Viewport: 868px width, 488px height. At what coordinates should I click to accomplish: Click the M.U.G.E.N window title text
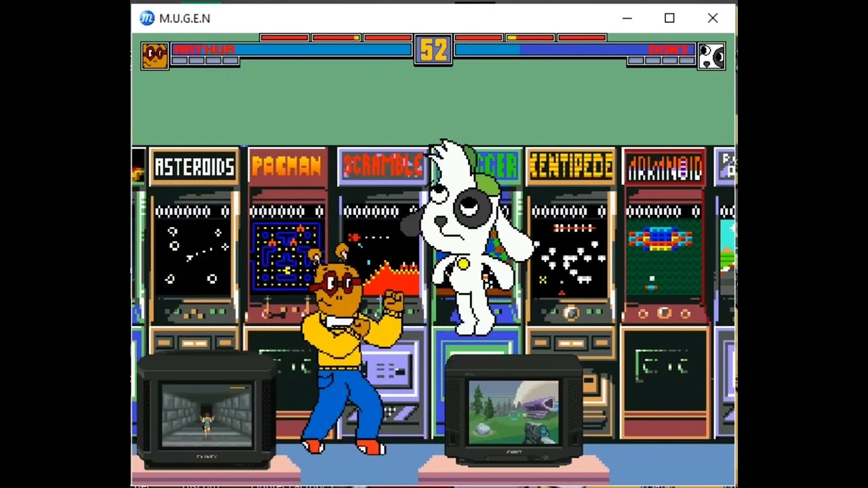point(184,18)
